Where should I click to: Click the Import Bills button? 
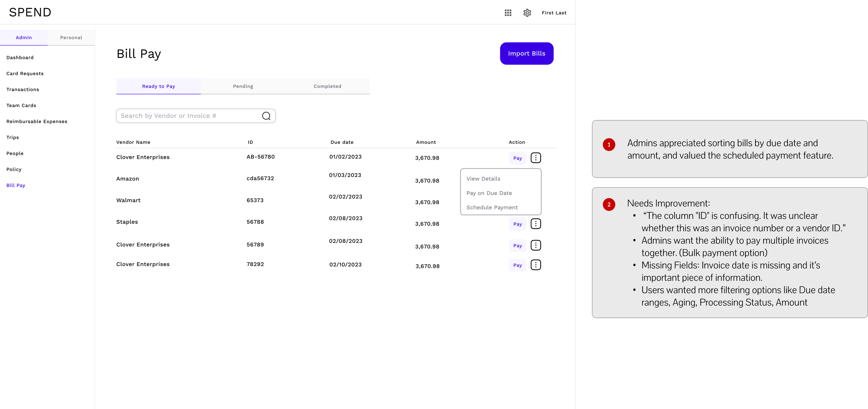click(x=526, y=53)
